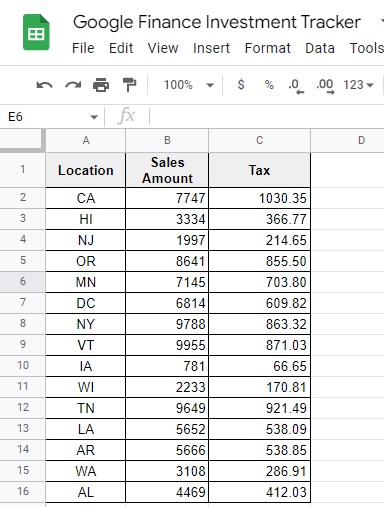The image size is (384, 507).
Task: Format as percent with % icon
Action: tap(269, 85)
